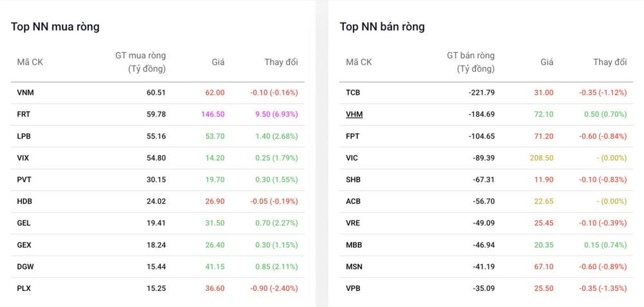This screenshot has width=644, height=307.
Task: Select the 'Top NN bán ròng' heading
Action: [x=383, y=26]
